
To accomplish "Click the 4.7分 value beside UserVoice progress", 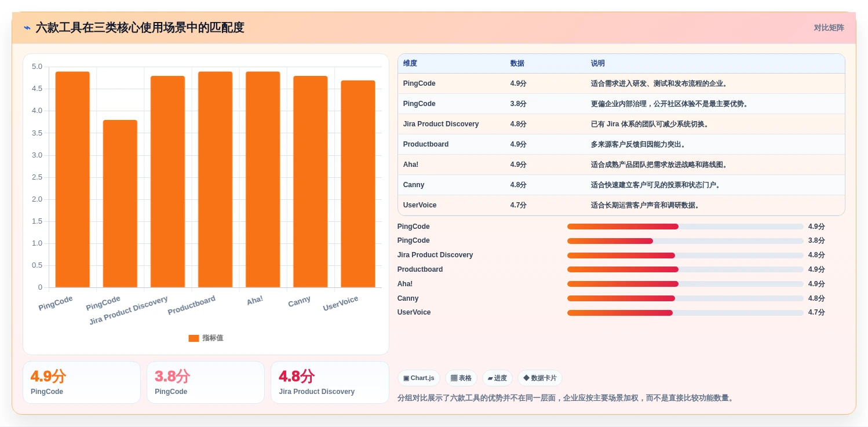I will click(816, 312).
